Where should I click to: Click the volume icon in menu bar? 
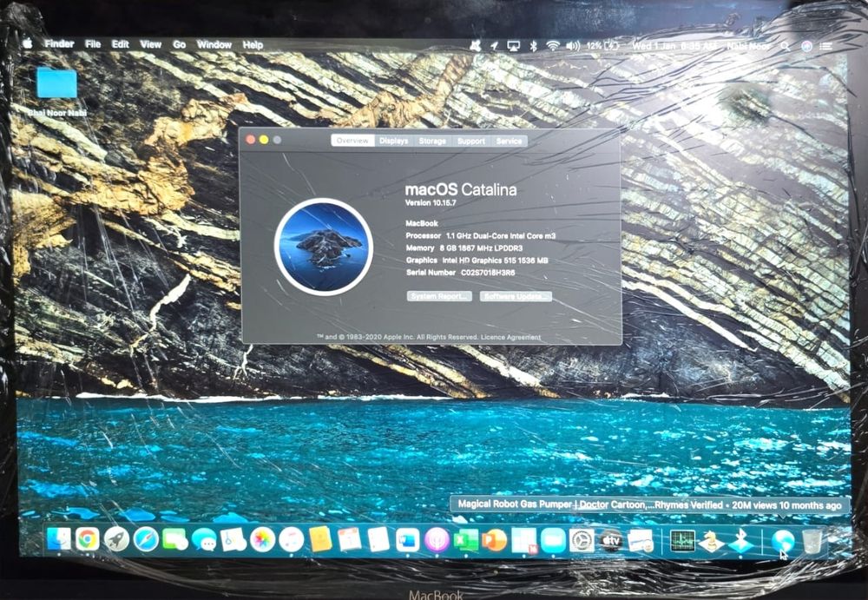click(573, 46)
